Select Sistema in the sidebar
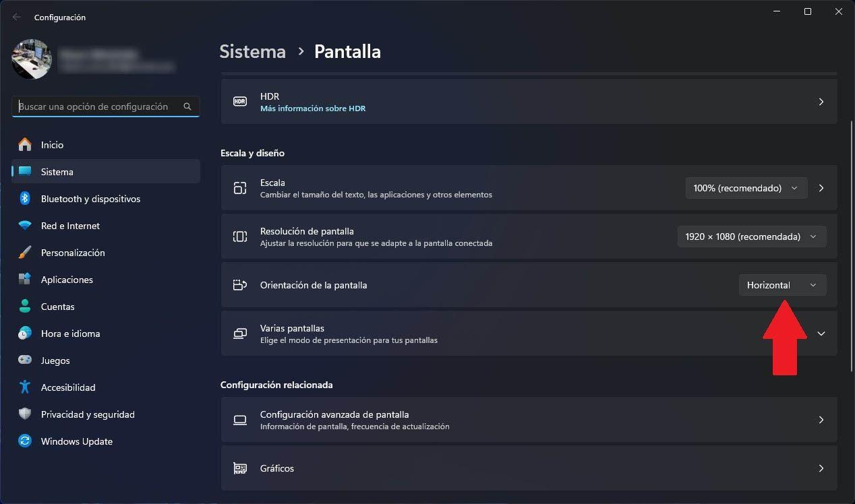This screenshot has width=855, height=504. pyautogui.click(x=57, y=172)
